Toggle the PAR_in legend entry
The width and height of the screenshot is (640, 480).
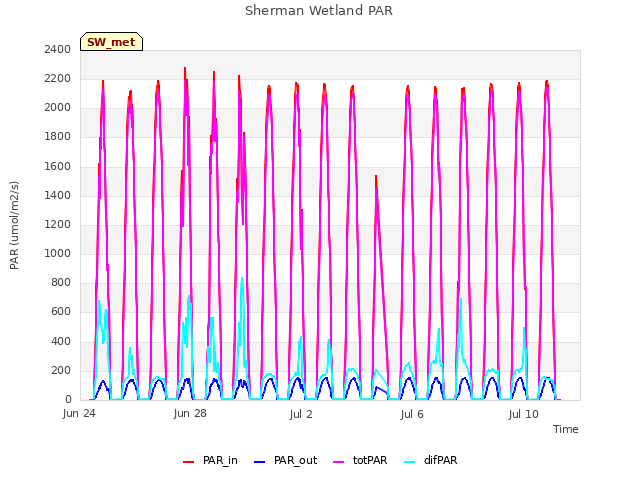(x=210, y=460)
